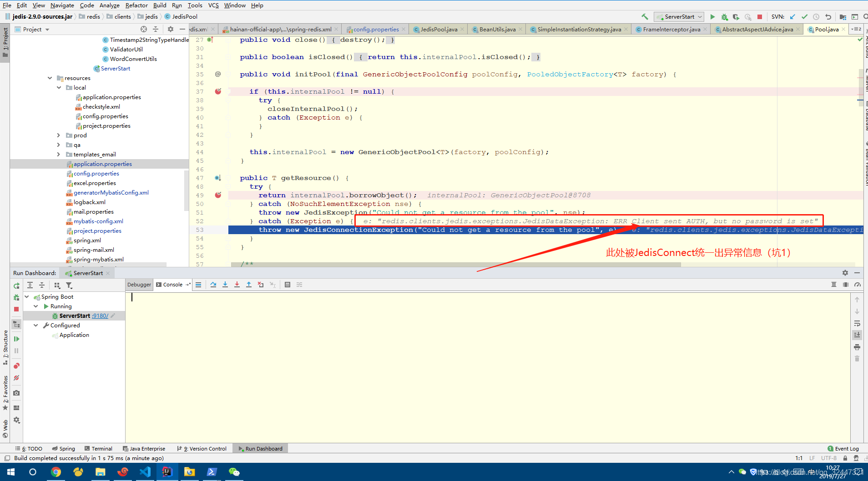Click Expand All in Run Dashboard

[x=30, y=286]
